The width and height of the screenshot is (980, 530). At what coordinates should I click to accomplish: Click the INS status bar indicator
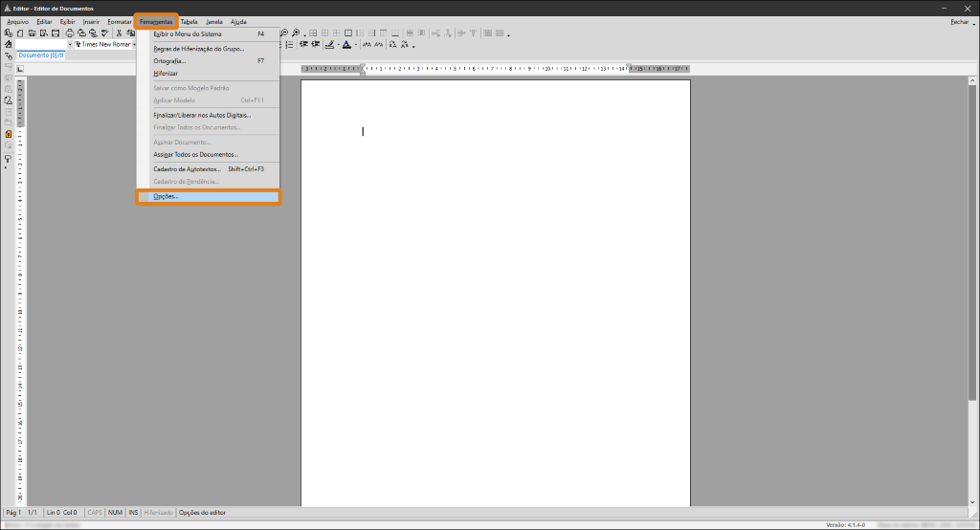133,513
